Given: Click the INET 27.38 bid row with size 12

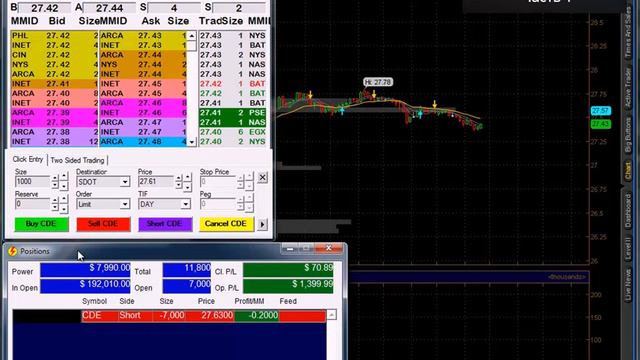Looking at the screenshot, I should [x=55, y=142].
